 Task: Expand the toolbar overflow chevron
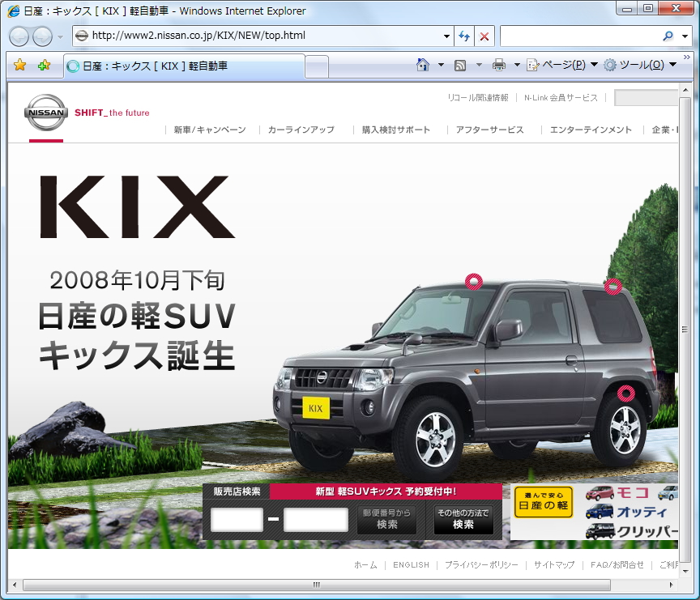pos(686,57)
